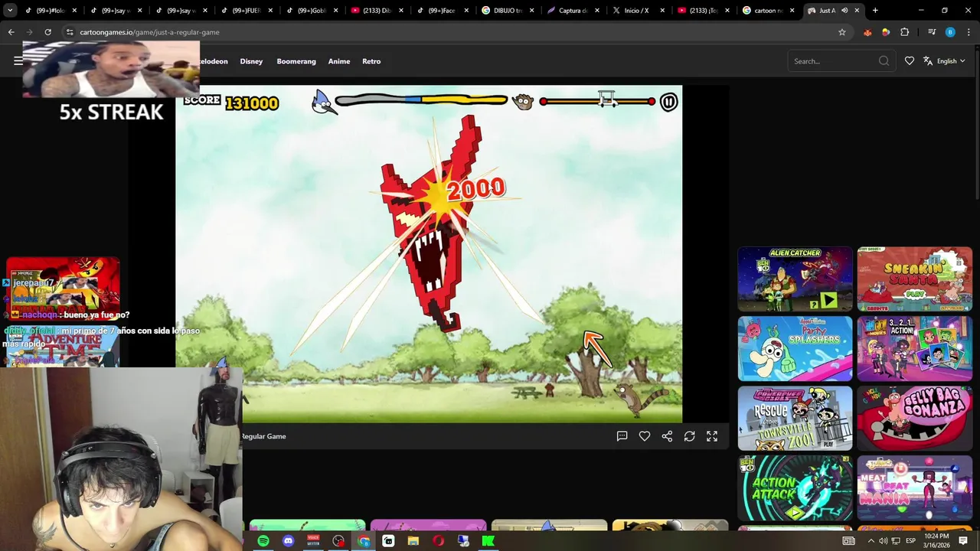Viewport: 980px width, 551px height.
Task: View site information icon in address bar
Action: pyautogui.click(x=70, y=32)
